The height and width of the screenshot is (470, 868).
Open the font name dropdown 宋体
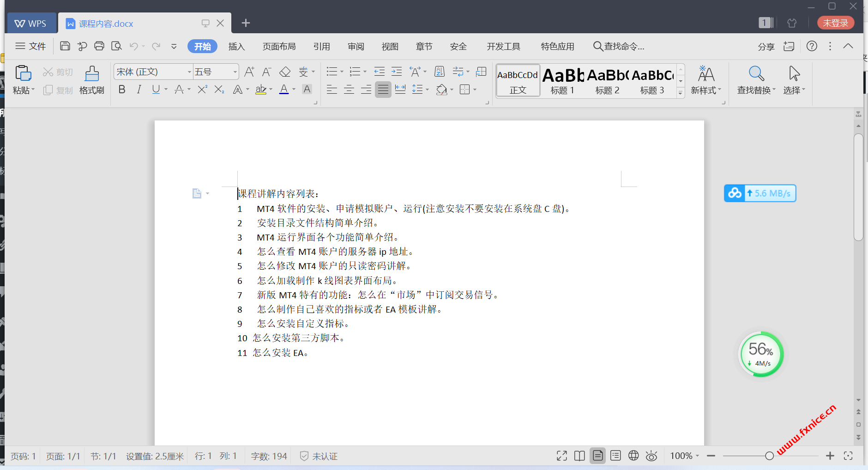click(x=189, y=72)
